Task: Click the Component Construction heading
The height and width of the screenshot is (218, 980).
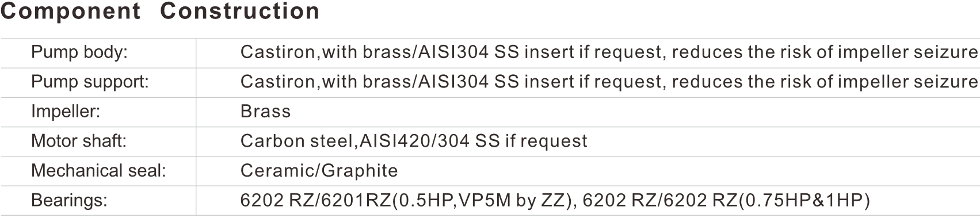Action: coord(160,12)
